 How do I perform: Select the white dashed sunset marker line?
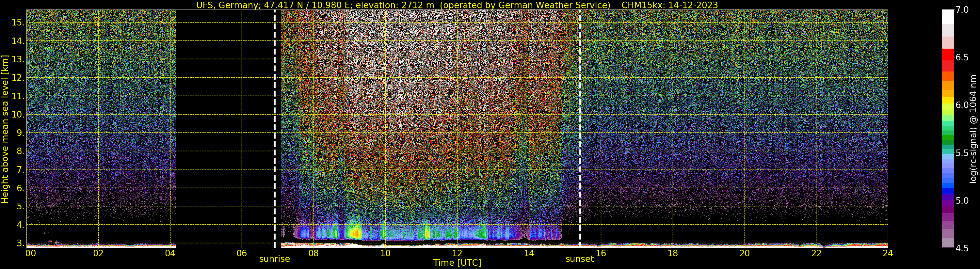[x=580, y=129]
